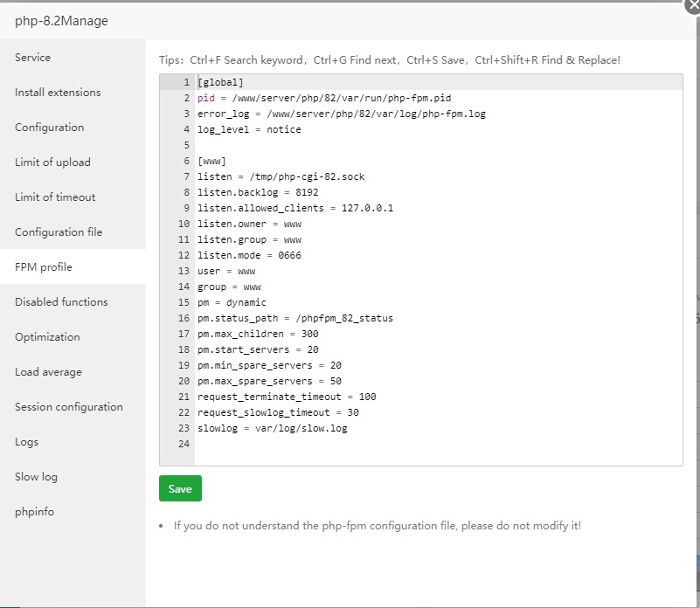Viewport: 700px width, 608px height.
Task: Open Install extensions section
Action: point(58,93)
